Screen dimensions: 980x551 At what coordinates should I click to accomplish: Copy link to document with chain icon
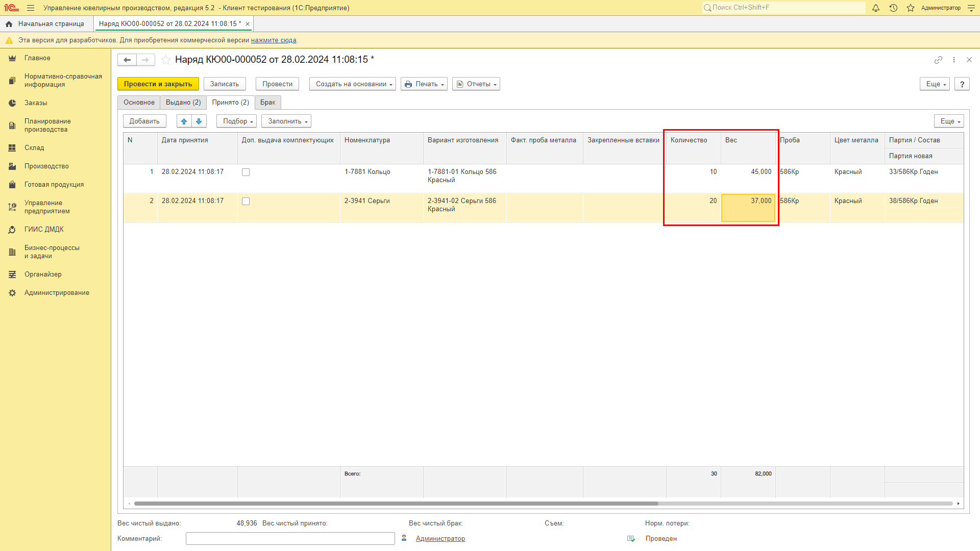938,60
